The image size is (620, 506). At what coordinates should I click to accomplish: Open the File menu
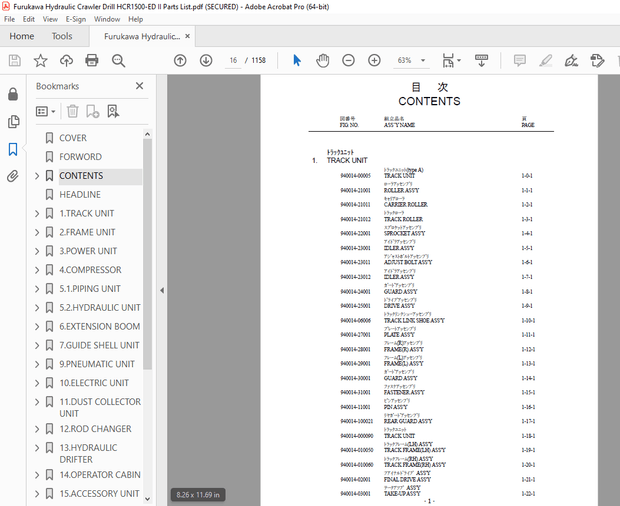coord(9,19)
